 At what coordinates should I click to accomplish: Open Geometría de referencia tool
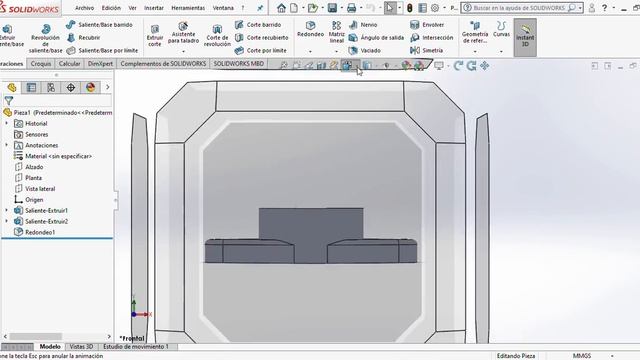point(475,32)
